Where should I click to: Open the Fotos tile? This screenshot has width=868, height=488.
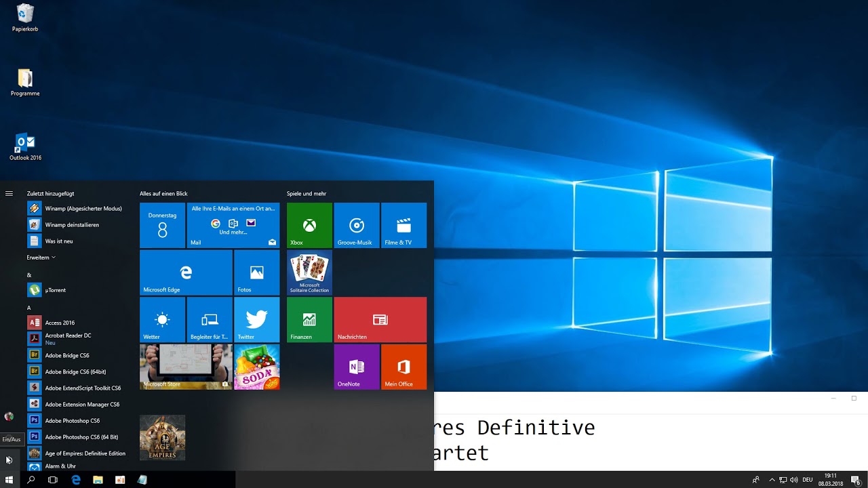coord(256,272)
